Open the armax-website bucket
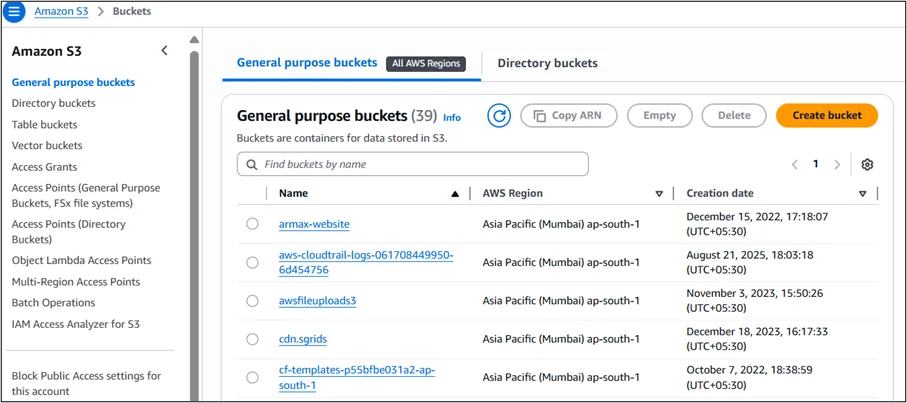 314,224
